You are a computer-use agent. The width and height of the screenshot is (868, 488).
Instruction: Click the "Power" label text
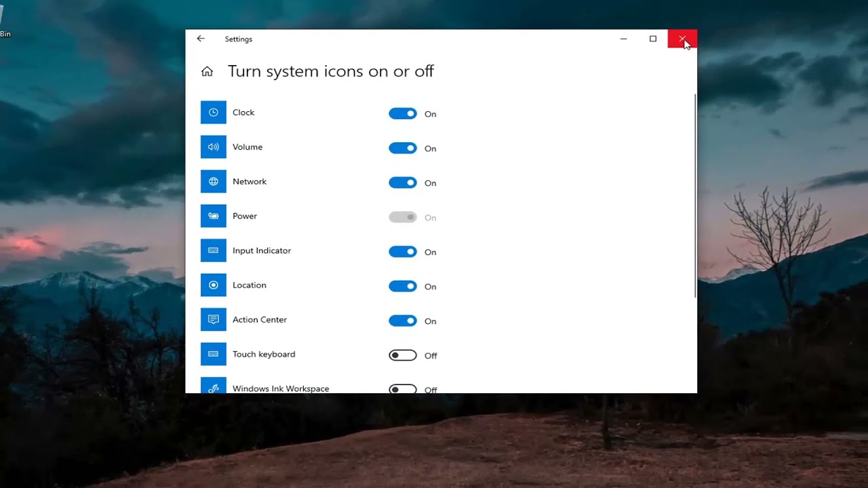[x=245, y=216]
